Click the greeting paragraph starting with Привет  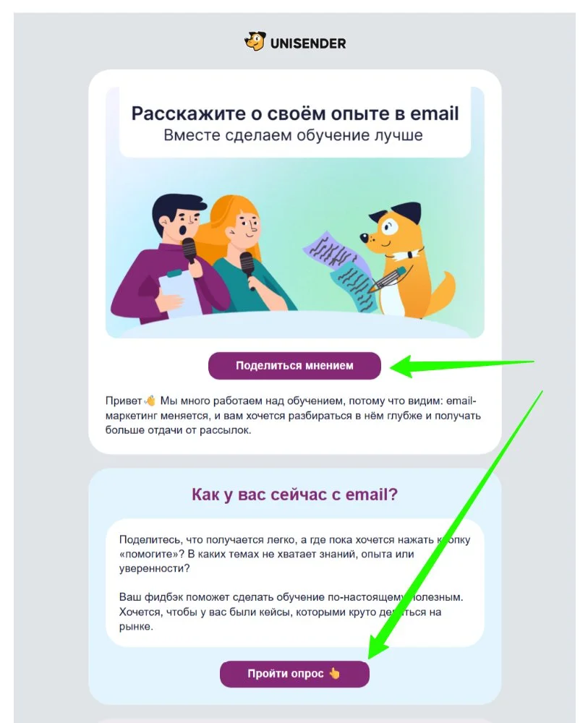coord(294,416)
